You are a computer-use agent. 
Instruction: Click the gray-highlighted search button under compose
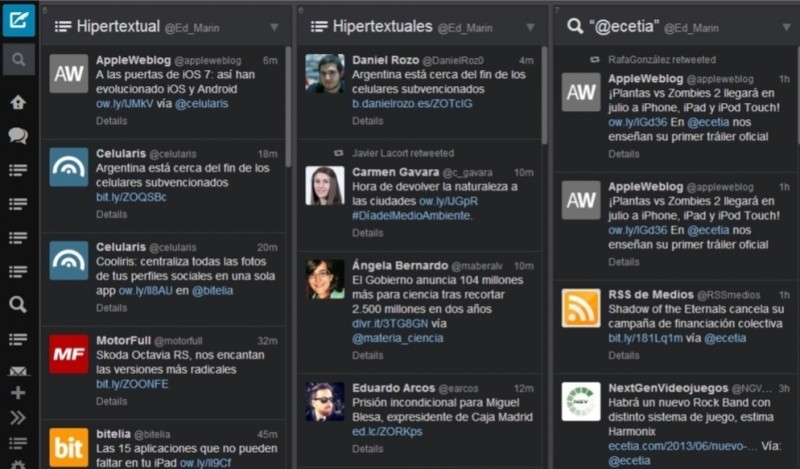(x=18, y=60)
